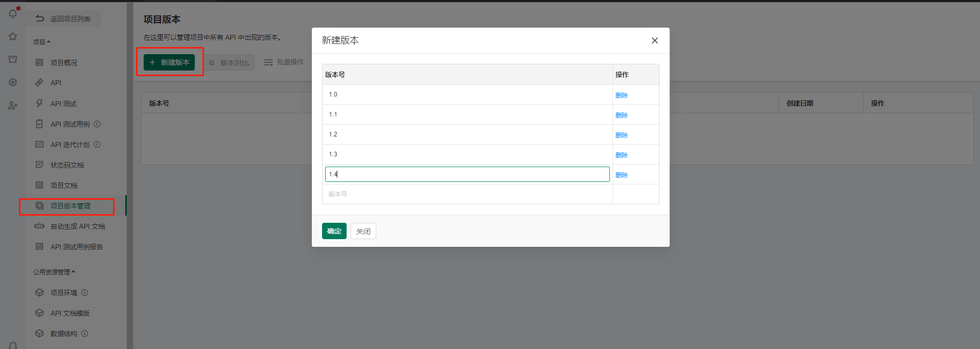This screenshot has width=980, height=349.
Task: Delete version 1.3 row
Action: coord(622,155)
